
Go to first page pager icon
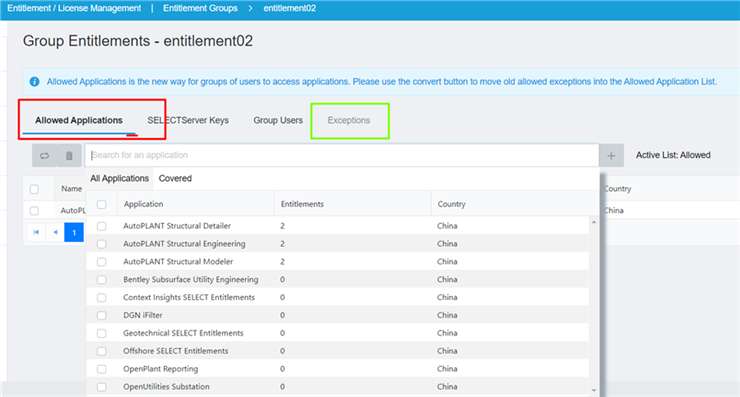click(x=36, y=232)
